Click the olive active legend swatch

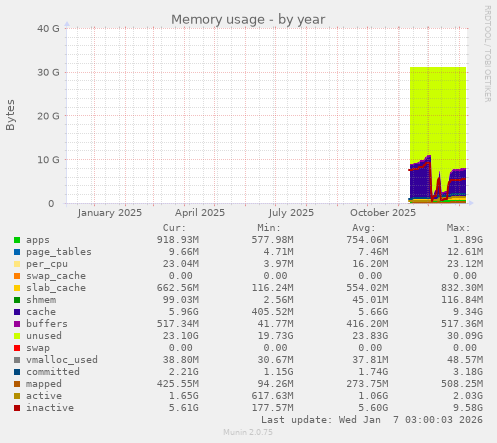(x=17, y=396)
